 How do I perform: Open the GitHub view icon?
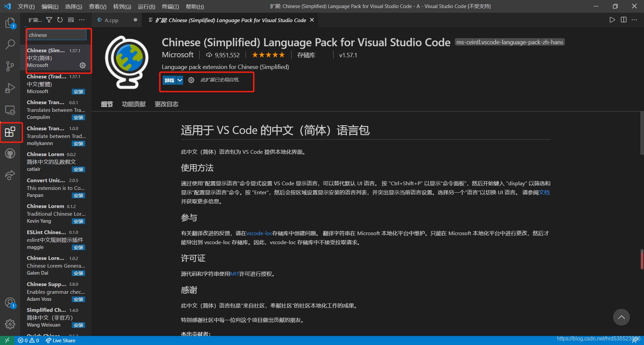pos(10,153)
